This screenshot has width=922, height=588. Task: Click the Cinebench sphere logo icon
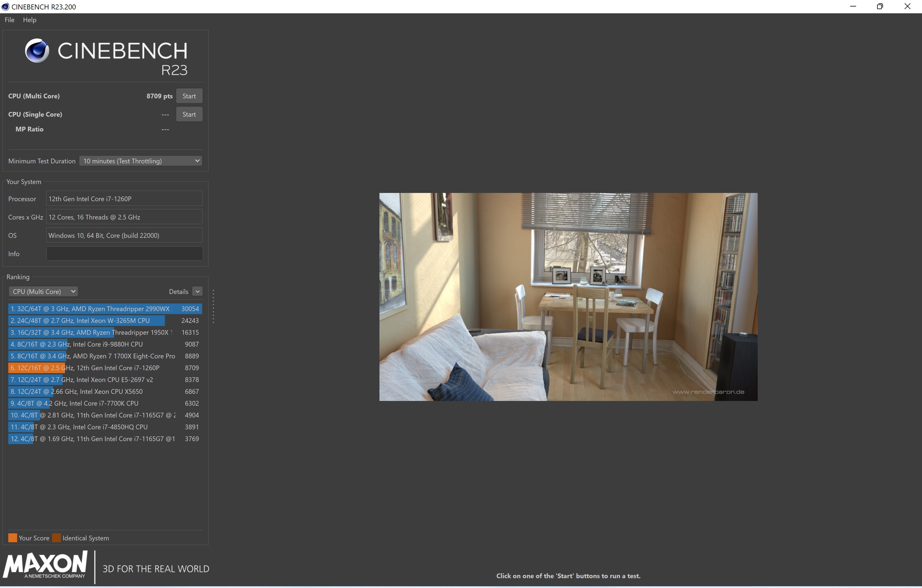[x=37, y=51]
